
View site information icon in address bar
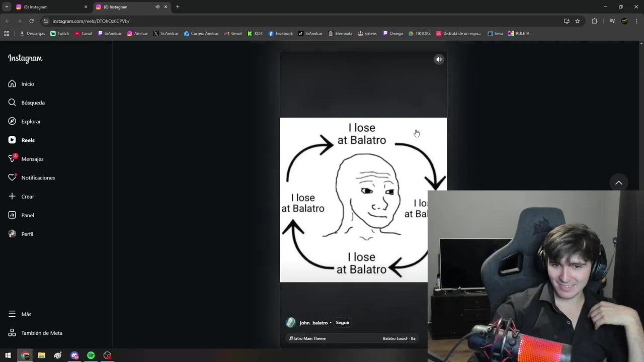tap(46, 21)
